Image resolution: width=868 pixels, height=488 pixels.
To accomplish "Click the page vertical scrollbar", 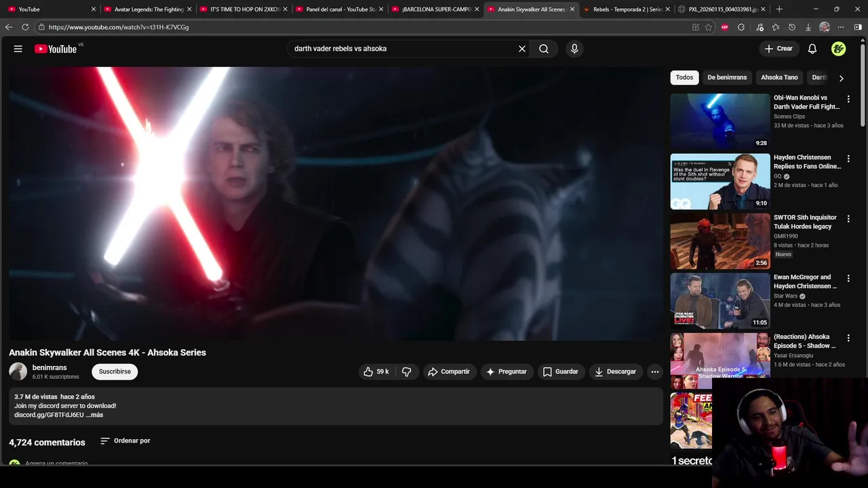I will (x=863, y=85).
